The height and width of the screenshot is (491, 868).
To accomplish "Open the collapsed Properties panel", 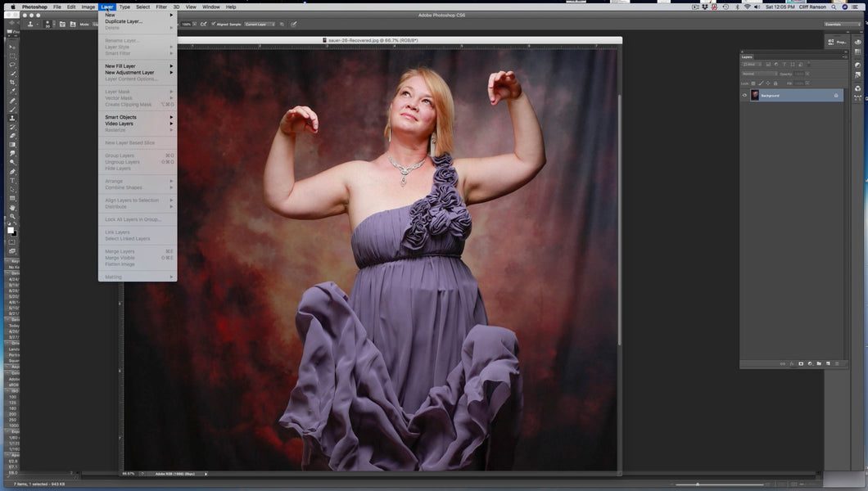I will tap(836, 42).
